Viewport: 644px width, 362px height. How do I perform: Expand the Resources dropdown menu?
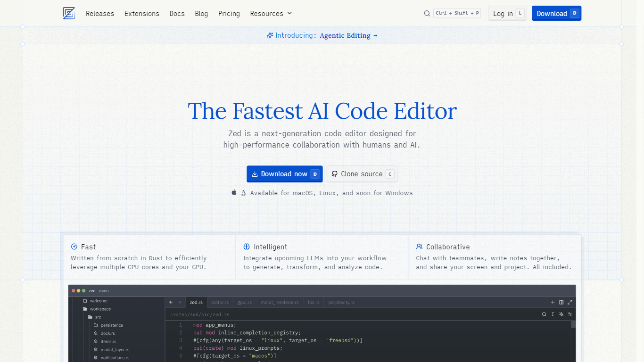click(x=271, y=14)
